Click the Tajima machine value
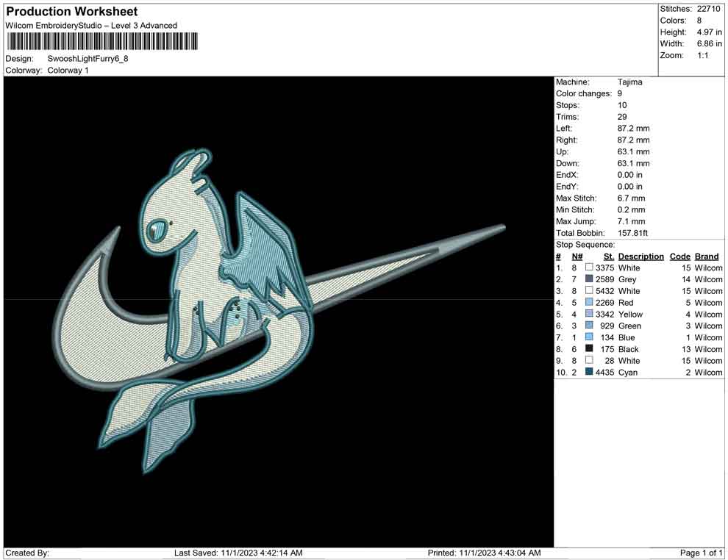 click(x=629, y=82)
